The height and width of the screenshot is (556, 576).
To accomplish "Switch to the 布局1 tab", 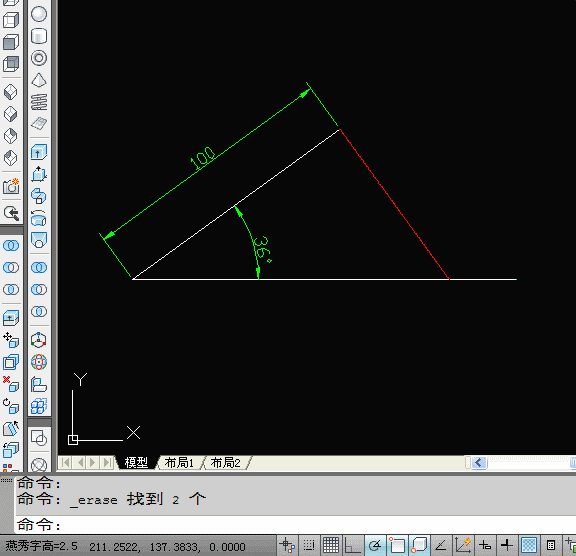I will pyautogui.click(x=179, y=462).
